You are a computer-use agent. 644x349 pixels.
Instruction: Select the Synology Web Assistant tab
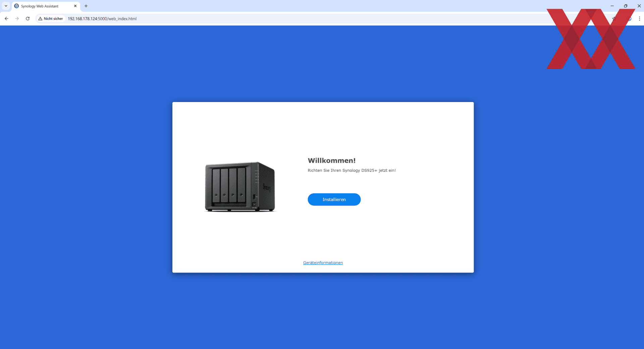[x=46, y=6]
